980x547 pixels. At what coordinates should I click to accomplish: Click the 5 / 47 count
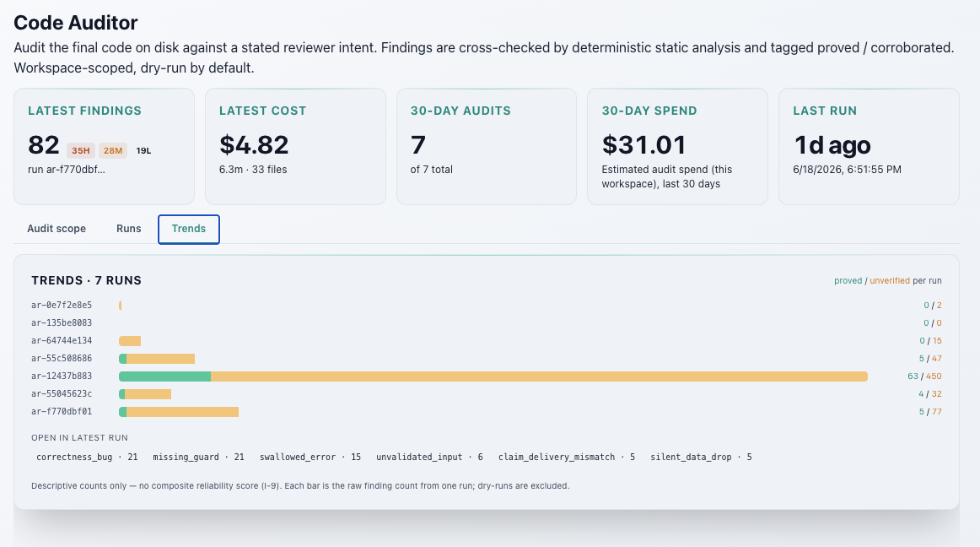click(930, 359)
